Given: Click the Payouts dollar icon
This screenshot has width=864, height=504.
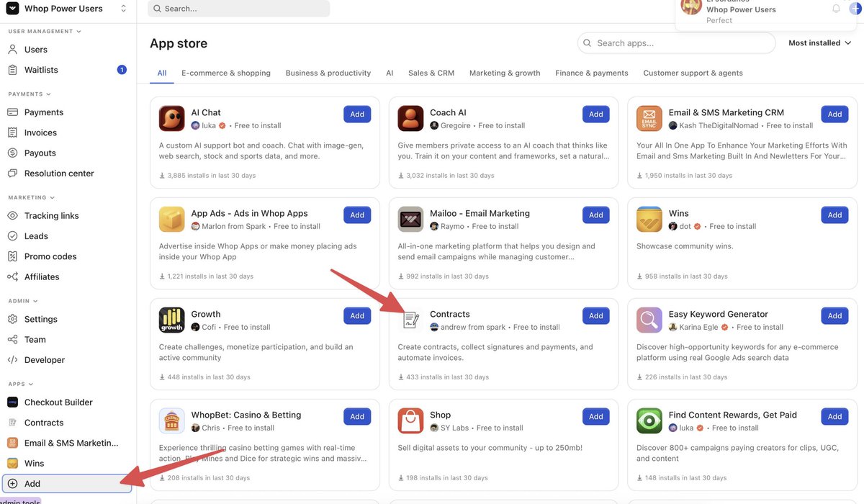Looking at the screenshot, I should 12,153.
